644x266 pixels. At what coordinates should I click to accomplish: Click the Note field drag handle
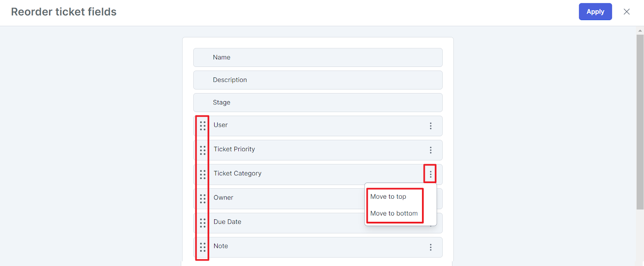(202, 247)
